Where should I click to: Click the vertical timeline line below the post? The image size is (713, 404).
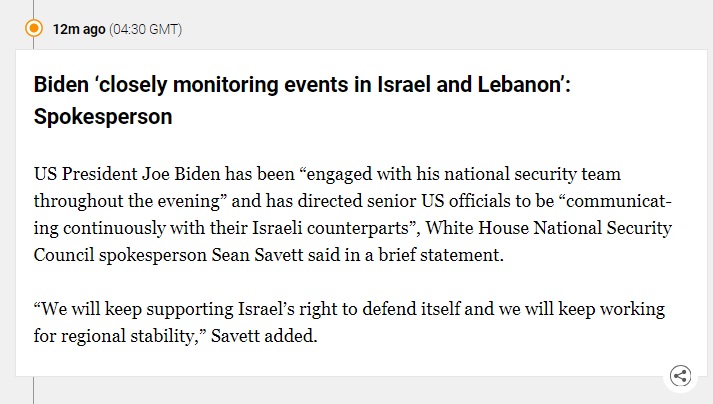[34, 392]
